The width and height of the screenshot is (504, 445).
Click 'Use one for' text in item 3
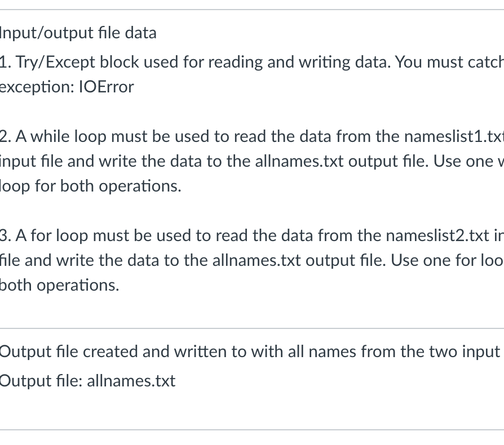[x=434, y=260]
